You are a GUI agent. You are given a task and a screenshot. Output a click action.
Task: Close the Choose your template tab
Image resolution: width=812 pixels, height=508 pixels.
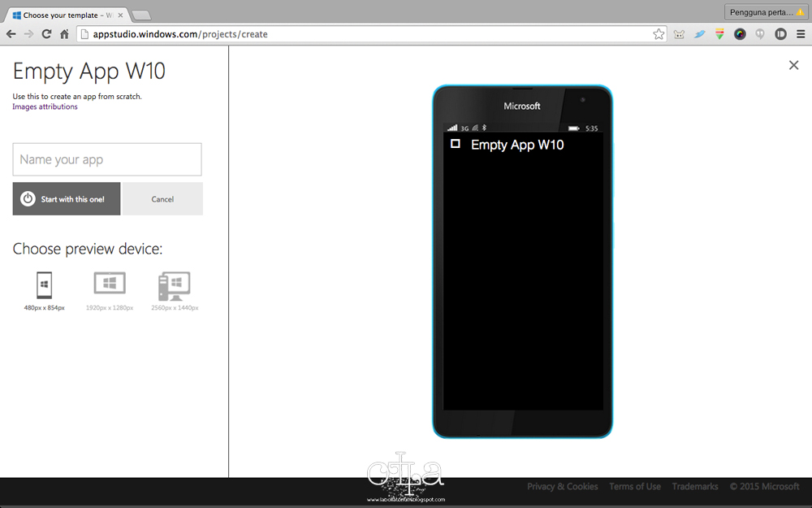(x=120, y=15)
